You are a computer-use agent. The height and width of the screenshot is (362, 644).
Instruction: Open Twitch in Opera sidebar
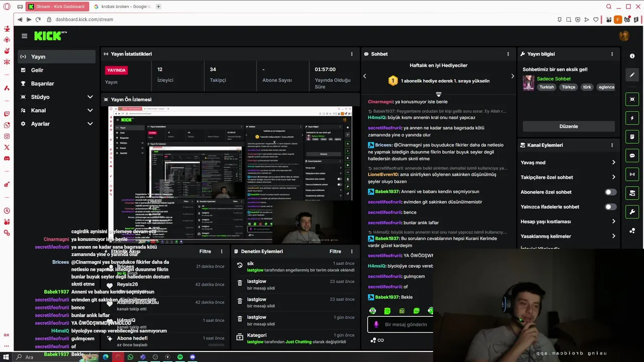click(x=7, y=114)
